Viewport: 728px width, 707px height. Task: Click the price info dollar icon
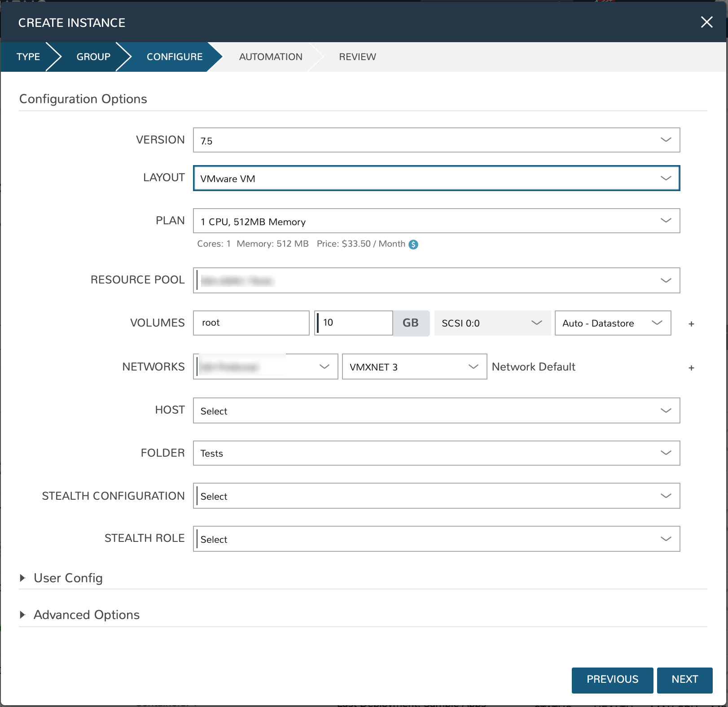[x=413, y=244]
